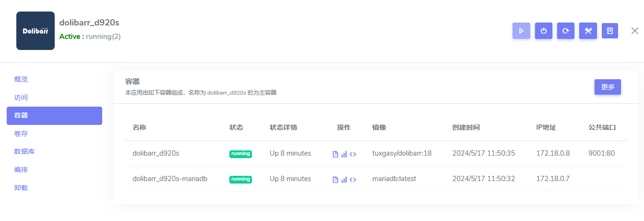644x221 pixels.
Task: Click the start (play) app button
Action: pyautogui.click(x=521, y=31)
